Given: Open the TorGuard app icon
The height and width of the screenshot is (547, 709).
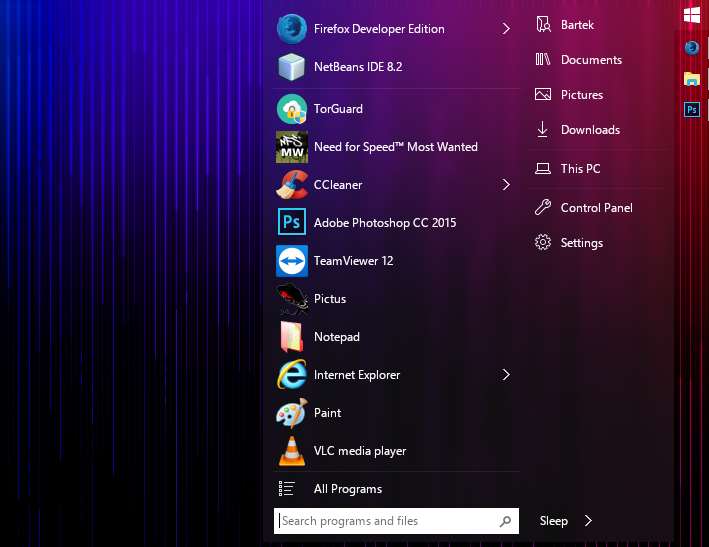Looking at the screenshot, I should click(x=291, y=109).
